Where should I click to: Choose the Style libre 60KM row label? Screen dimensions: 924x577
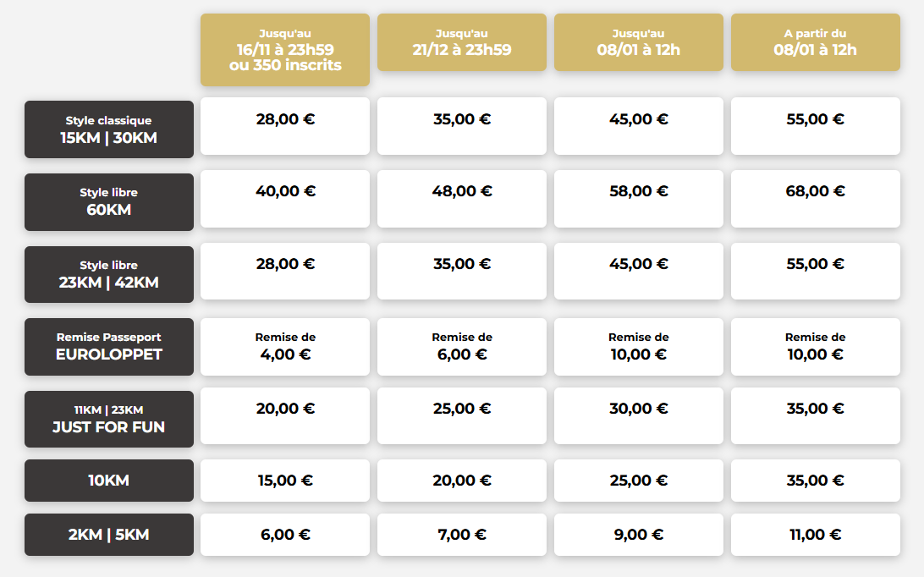109,201
